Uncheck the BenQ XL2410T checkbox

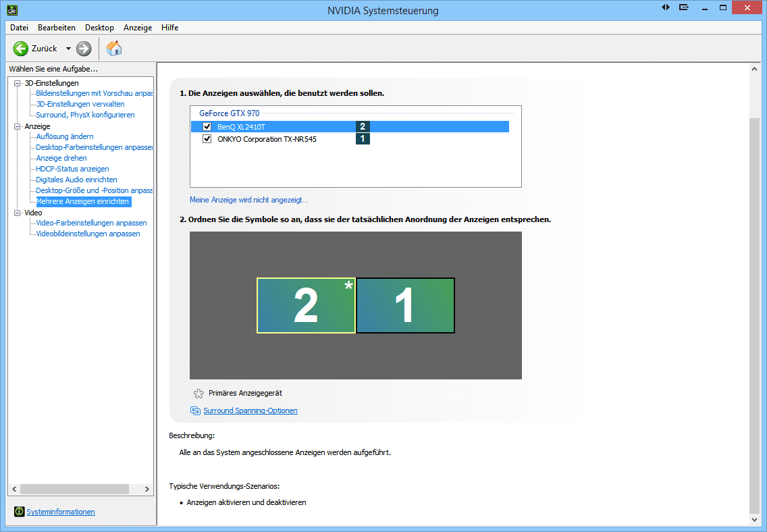coord(207,127)
